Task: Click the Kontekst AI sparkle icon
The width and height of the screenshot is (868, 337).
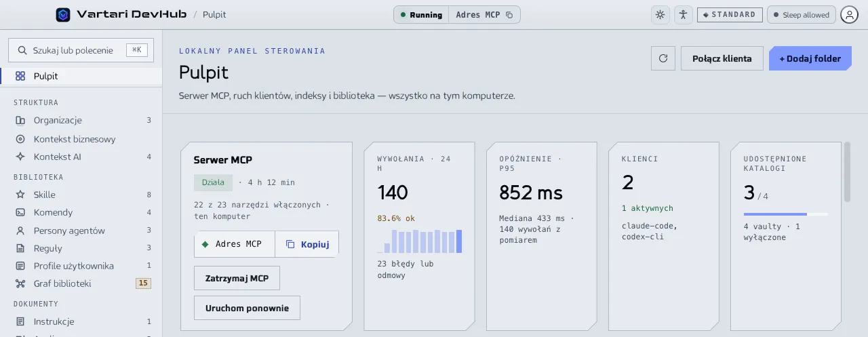Action: tap(20, 157)
